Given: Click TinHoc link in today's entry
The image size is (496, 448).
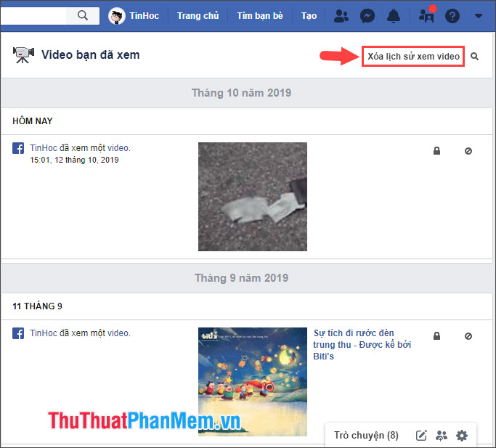Looking at the screenshot, I should tap(44, 147).
